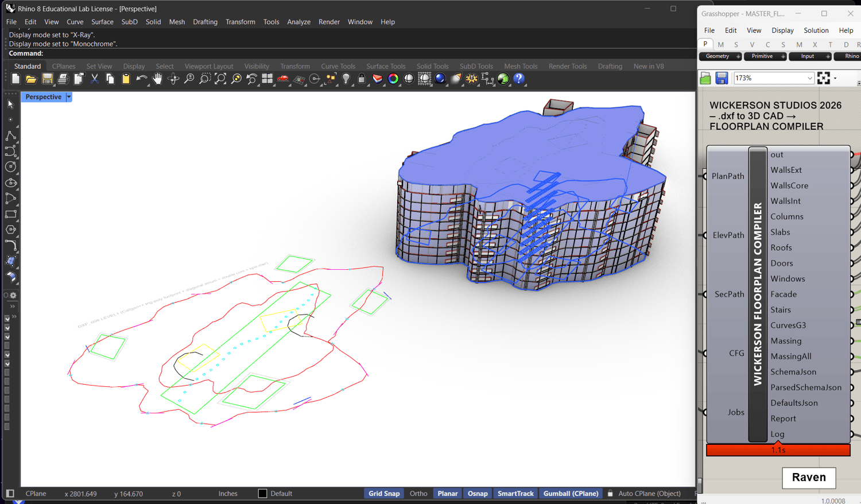Click the Lock objects padlock icon
Viewport: 861px width, 504px height.
click(x=362, y=79)
